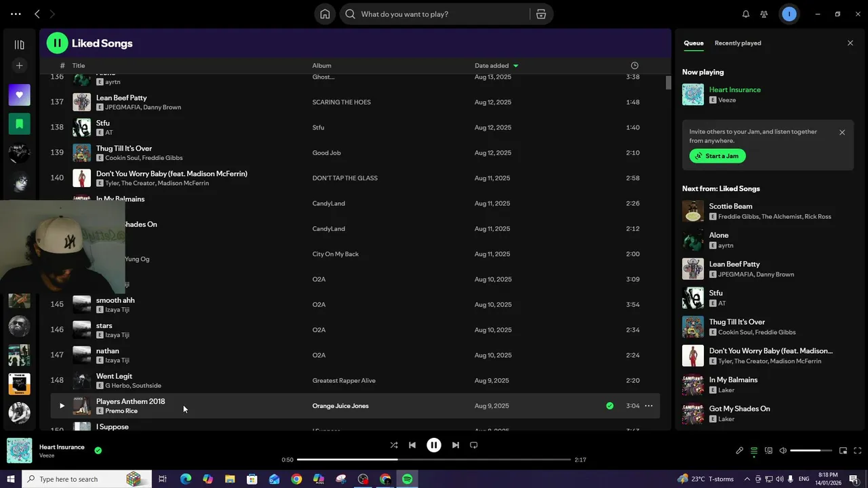Go back with the left arrow

(37, 14)
